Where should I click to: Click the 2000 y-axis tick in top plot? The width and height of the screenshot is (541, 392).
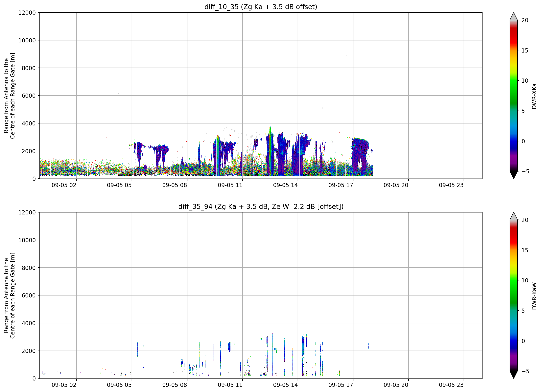click(x=29, y=151)
